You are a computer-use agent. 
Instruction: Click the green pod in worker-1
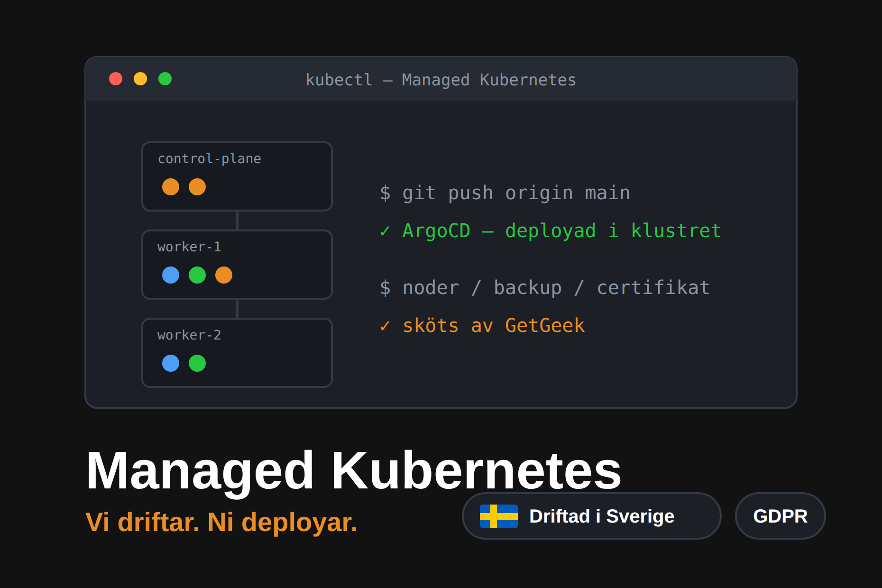[x=197, y=275]
